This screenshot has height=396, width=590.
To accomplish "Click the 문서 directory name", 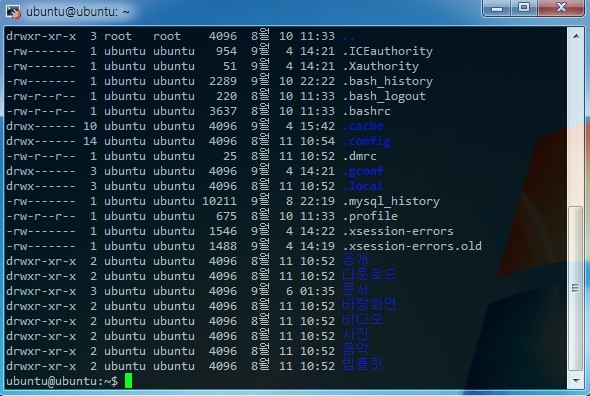I will click(356, 290).
